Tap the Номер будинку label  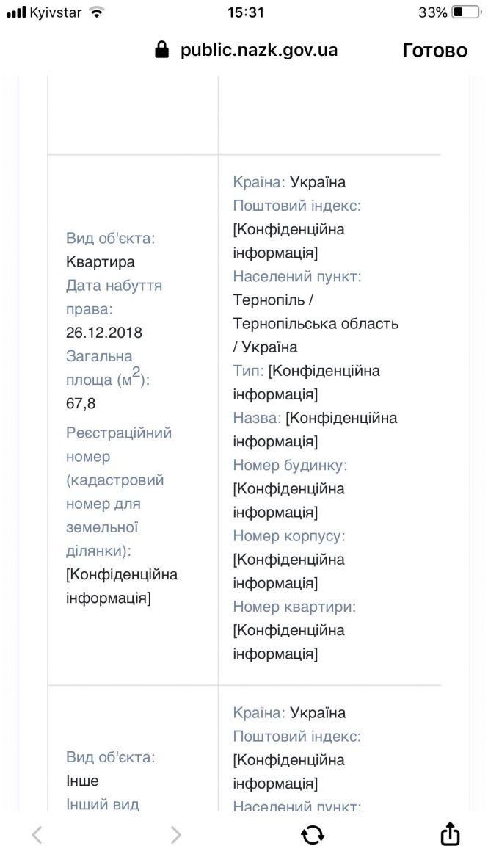click(290, 465)
